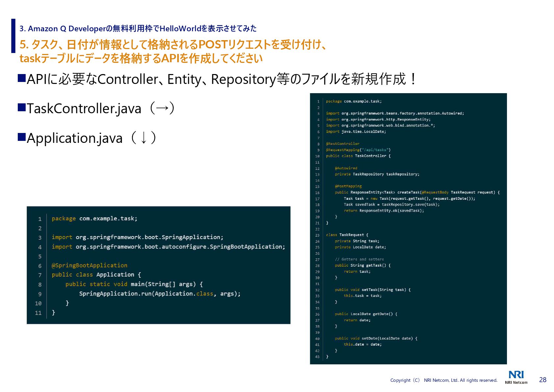Click the bullet about Controller, Entity, Repository files
554x392 pixels.
(x=217, y=79)
